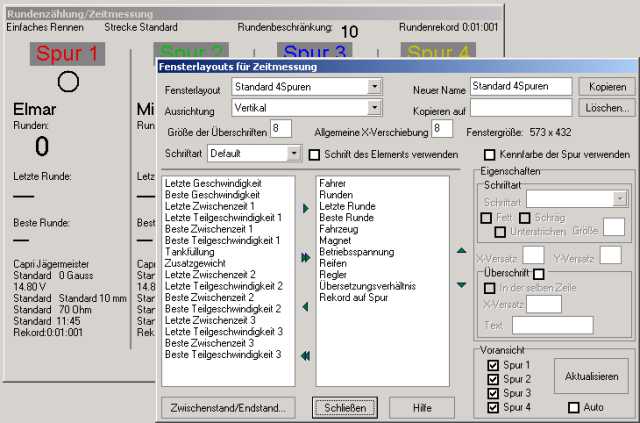Viewport: 640px width, 423px height.
Task: Expand the Ausrichtung dropdown
Action: coord(374,107)
